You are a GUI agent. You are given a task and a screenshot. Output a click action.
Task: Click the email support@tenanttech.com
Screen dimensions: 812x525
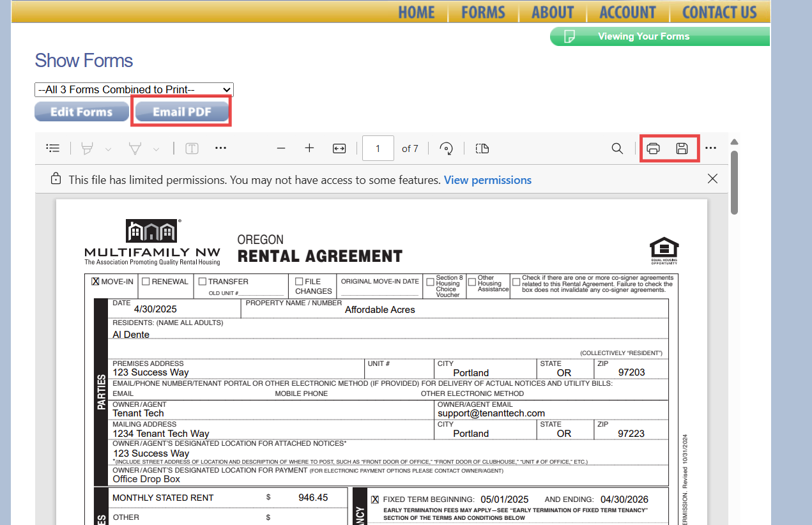pos(491,413)
